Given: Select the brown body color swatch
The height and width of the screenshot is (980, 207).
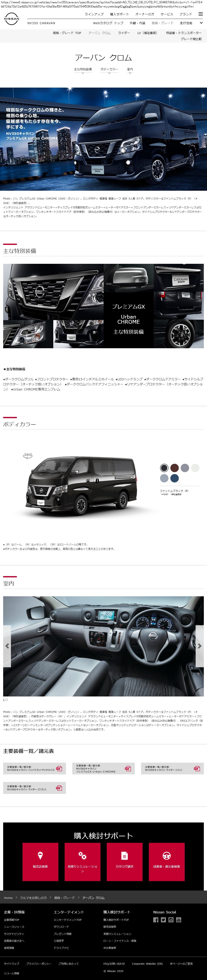Looking at the screenshot, I should point(175,468).
